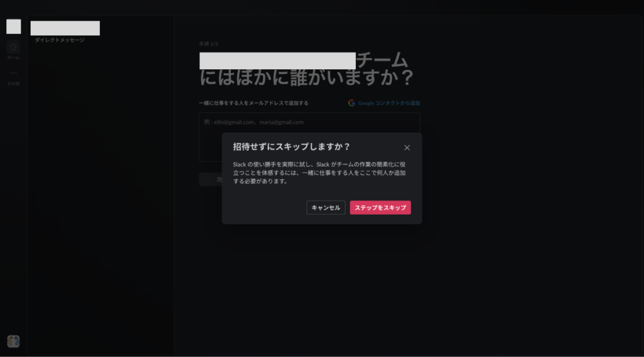Confirm with the red ステップをスキップ button

pyautogui.click(x=380, y=208)
